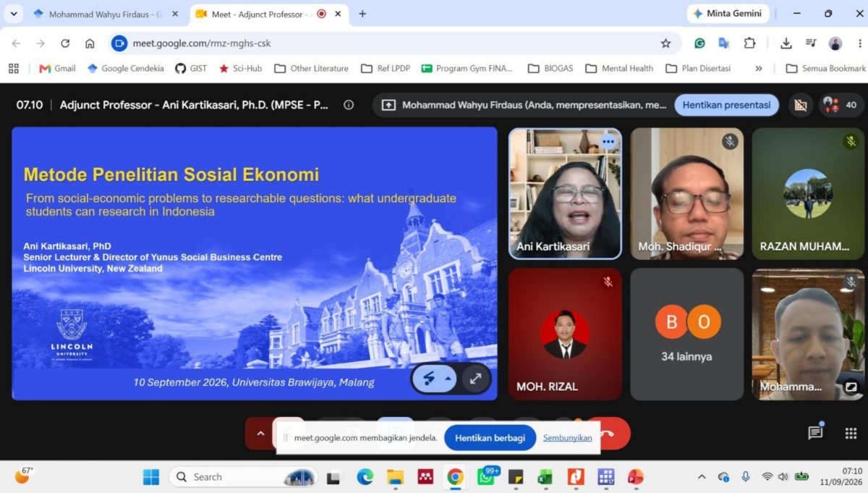Show hidden system tray icons
868x493 pixels.
(x=701, y=477)
